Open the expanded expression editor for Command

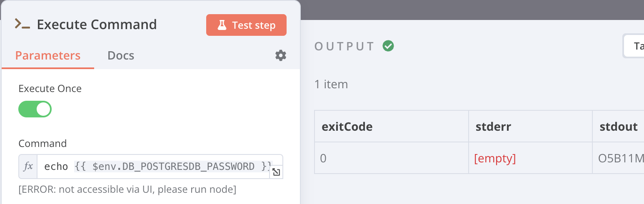point(276,172)
